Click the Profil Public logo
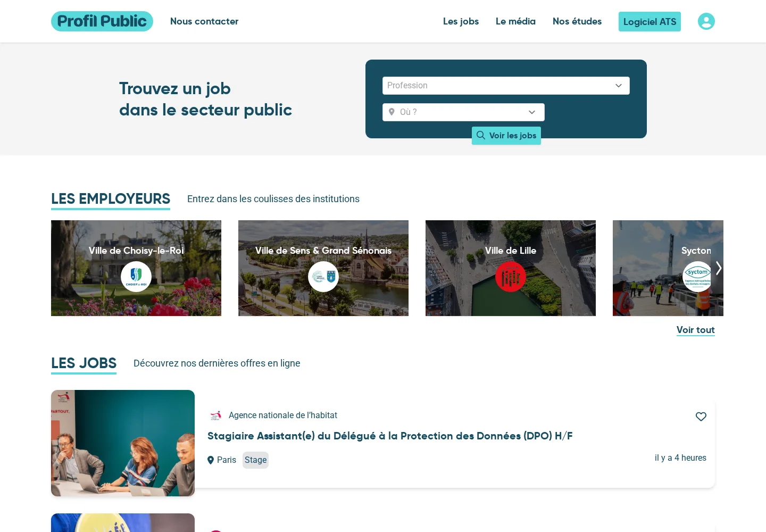Image resolution: width=766 pixels, height=532 pixels. click(x=102, y=21)
